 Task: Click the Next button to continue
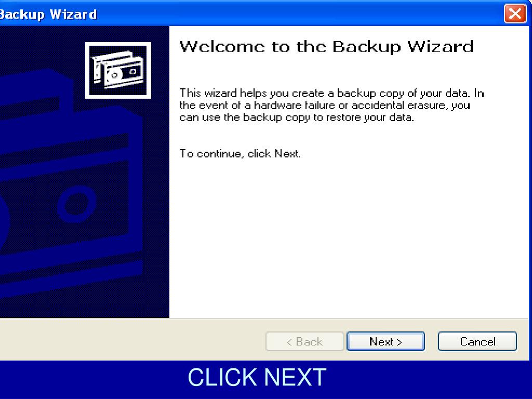point(385,341)
